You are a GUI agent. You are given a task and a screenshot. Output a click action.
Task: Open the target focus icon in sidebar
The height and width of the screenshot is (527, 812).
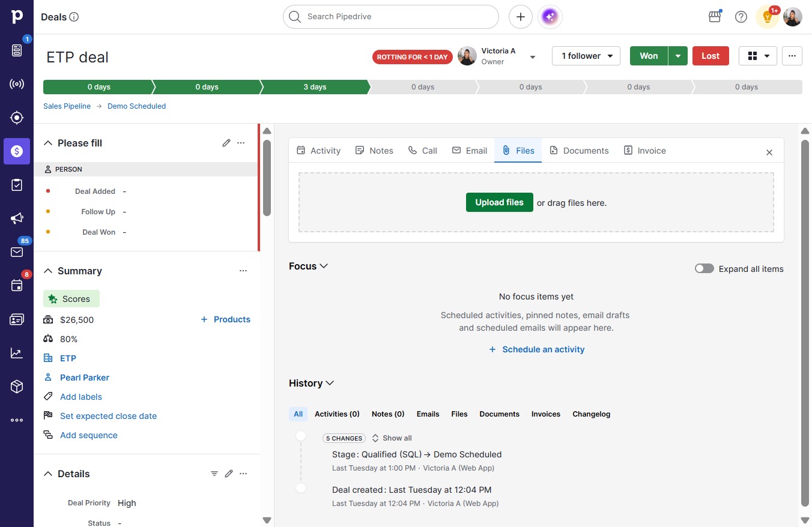(x=17, y=118)
